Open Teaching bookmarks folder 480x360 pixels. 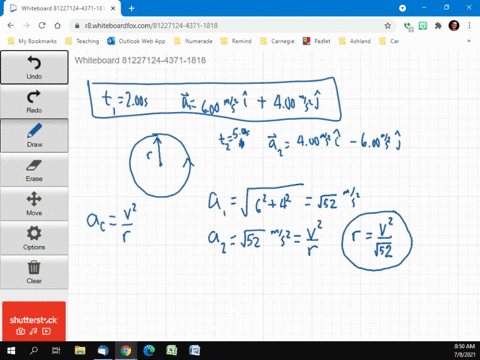point(82,41)
